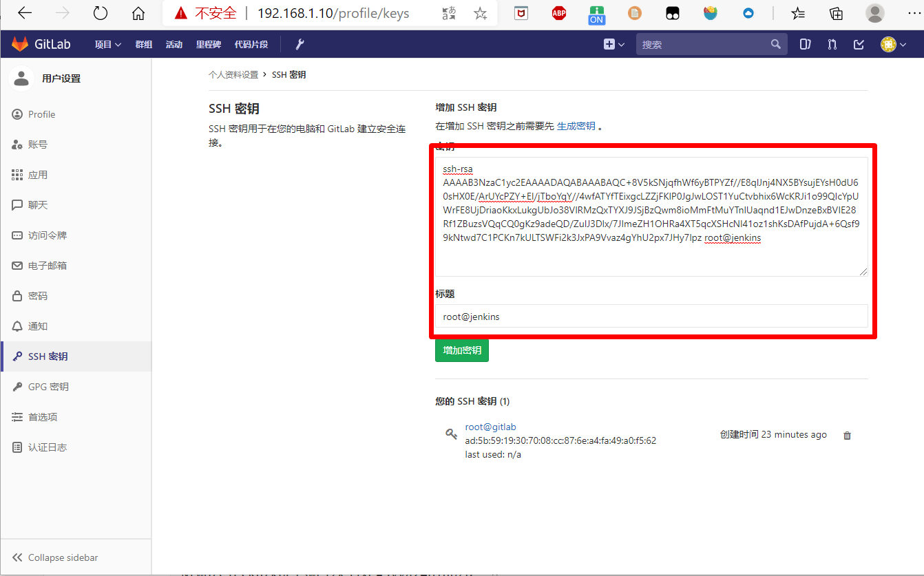The image size is (924, 576).
Task: Expand the new item plus dropdown
Action: (611, 43)
